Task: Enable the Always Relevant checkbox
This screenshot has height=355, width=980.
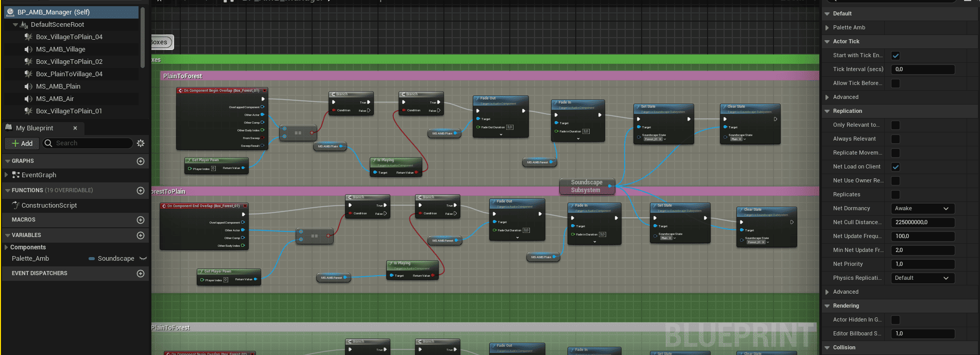Action: point(896,139)
